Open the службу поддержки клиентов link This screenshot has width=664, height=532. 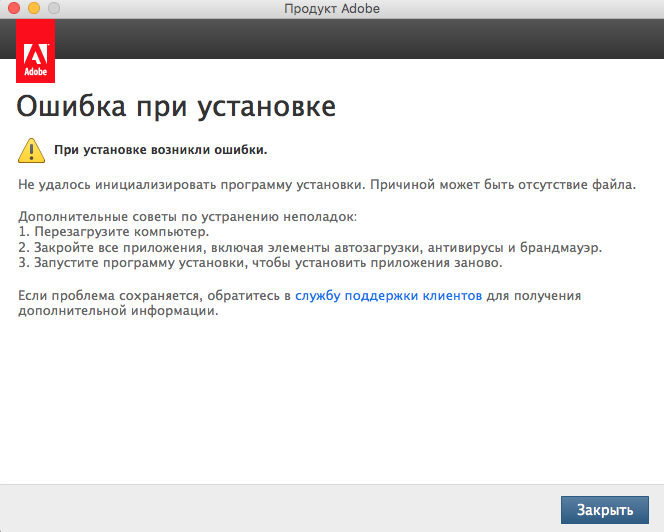pyautogui.click(x=388, y=296)
